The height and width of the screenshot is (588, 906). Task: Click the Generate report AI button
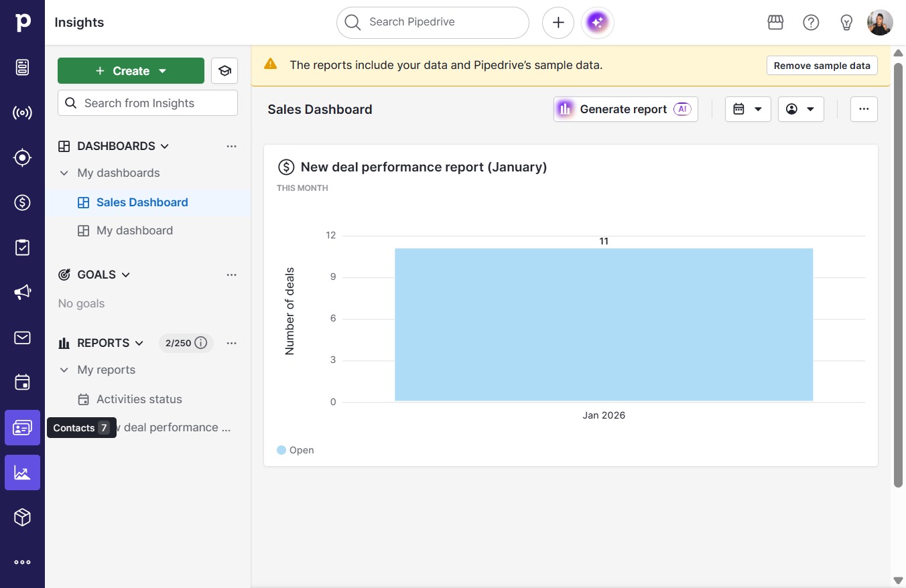(x=626, y=109)
